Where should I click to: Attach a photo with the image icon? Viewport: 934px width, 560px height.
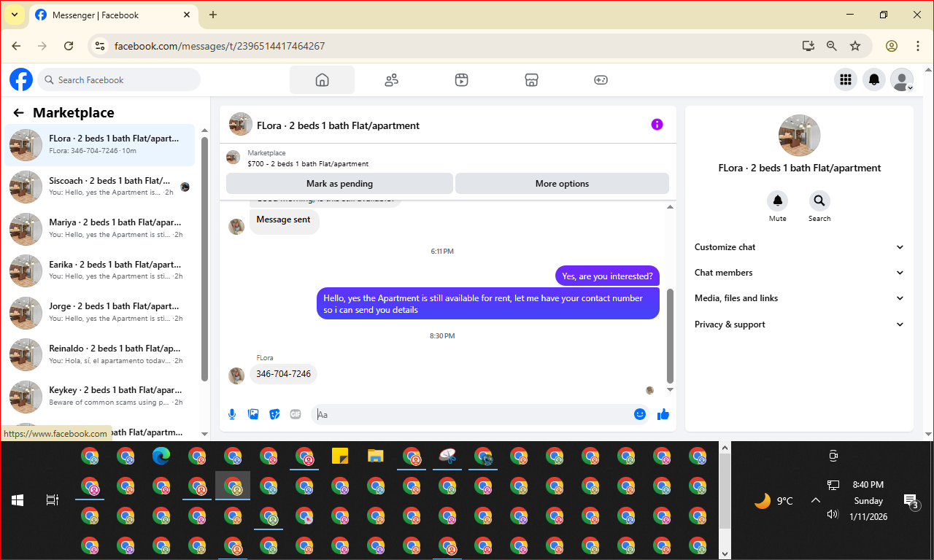(x=253, y=414)
